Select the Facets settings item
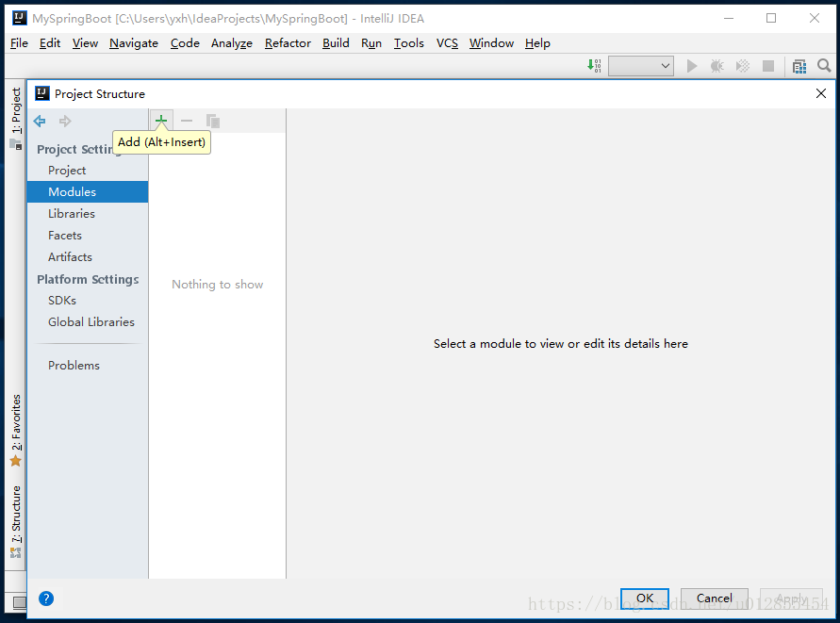 pyautogui.click(x=65, y=236)
